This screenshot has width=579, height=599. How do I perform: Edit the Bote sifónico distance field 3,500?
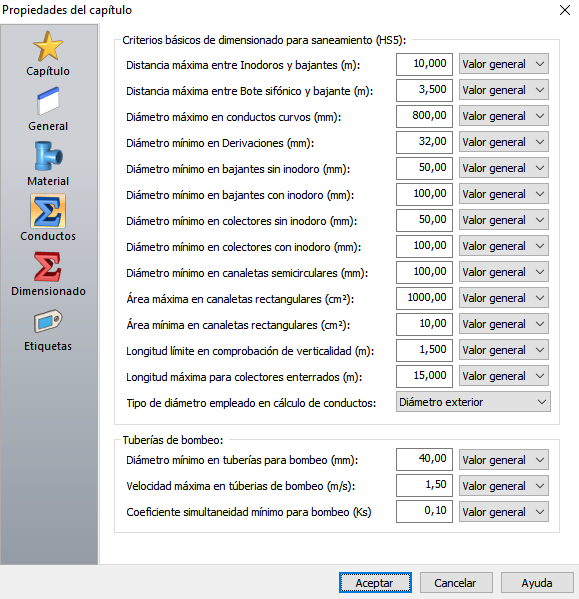pyautogui.click(x=424, y=90)
